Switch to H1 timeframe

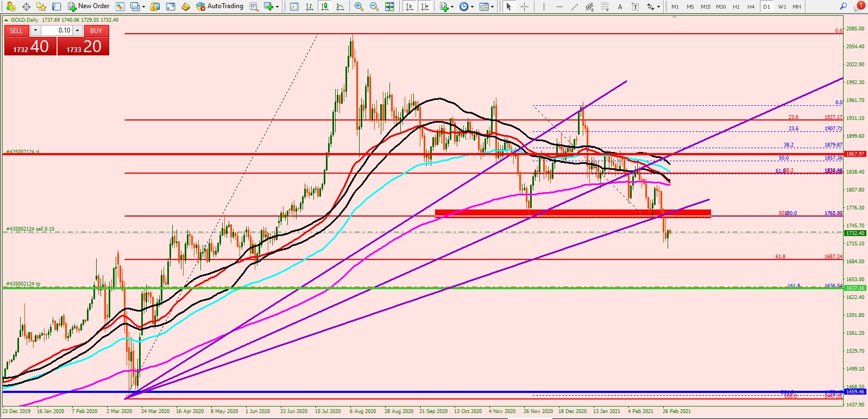[736, 7]
